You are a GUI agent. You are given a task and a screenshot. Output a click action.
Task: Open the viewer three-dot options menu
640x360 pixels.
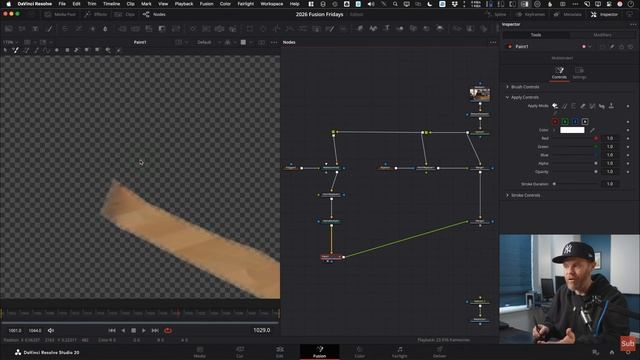pos(274,42)
